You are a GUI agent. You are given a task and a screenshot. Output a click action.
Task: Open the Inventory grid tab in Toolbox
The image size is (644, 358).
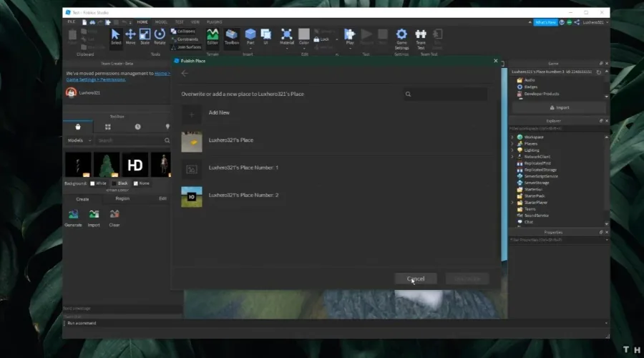point(107,127)
